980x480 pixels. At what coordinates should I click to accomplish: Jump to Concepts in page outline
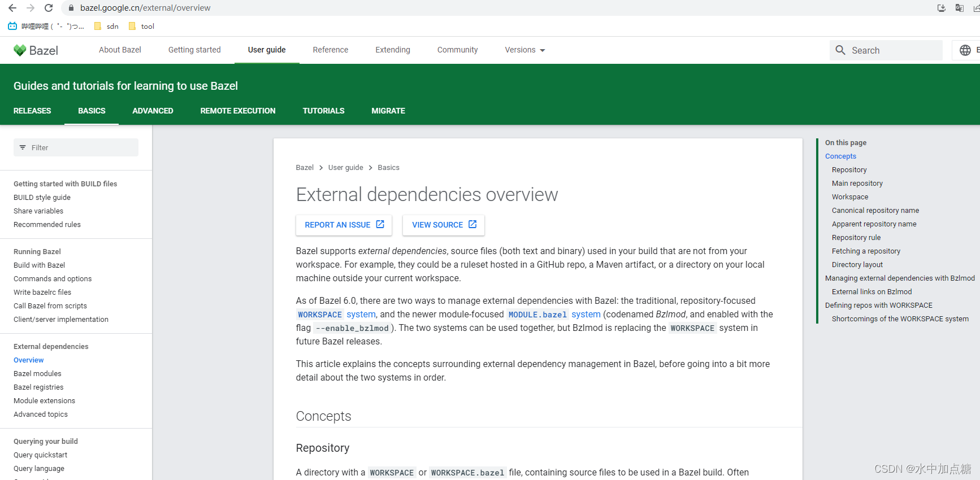[x=840, y=156]
